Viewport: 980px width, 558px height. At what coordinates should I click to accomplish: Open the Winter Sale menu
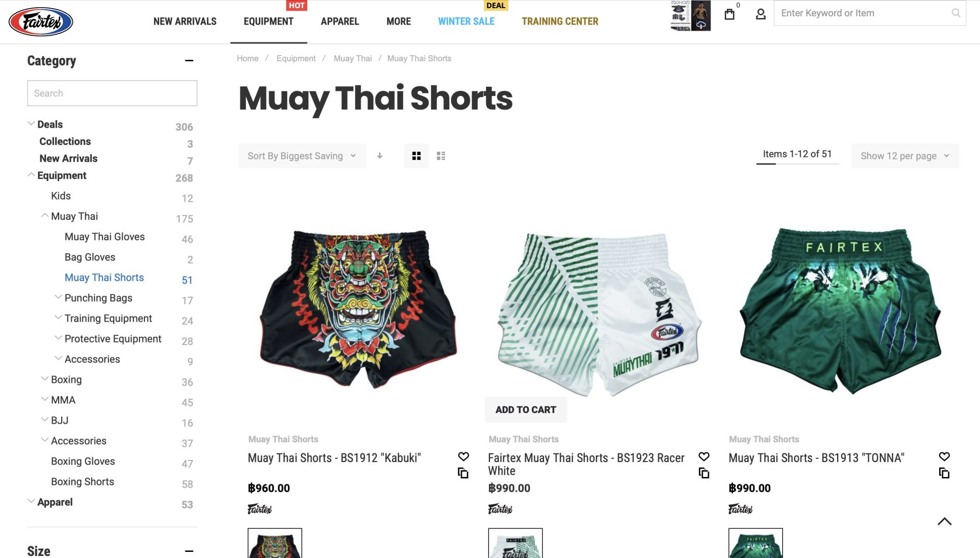(466, 21)
